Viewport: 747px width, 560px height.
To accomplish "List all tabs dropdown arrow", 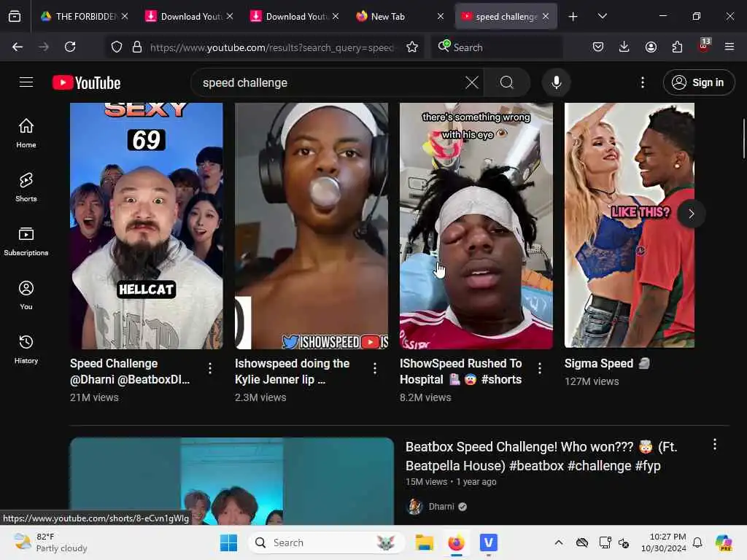I will tap(602, 16).
